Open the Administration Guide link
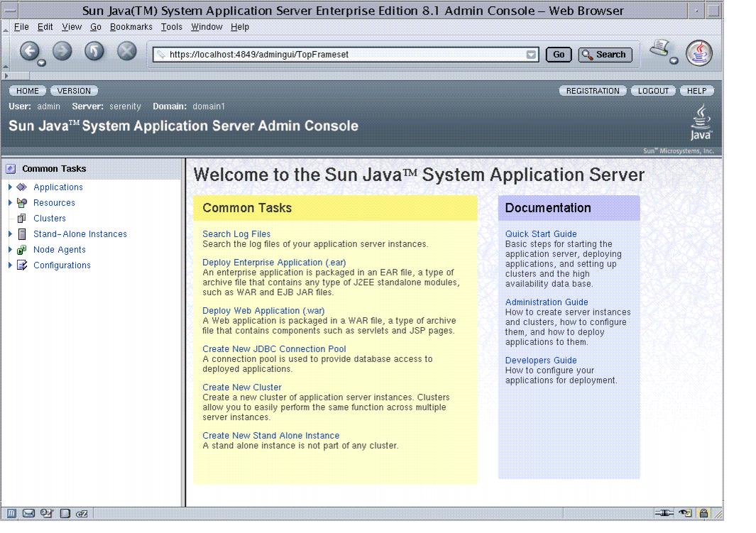 point(547,302)
